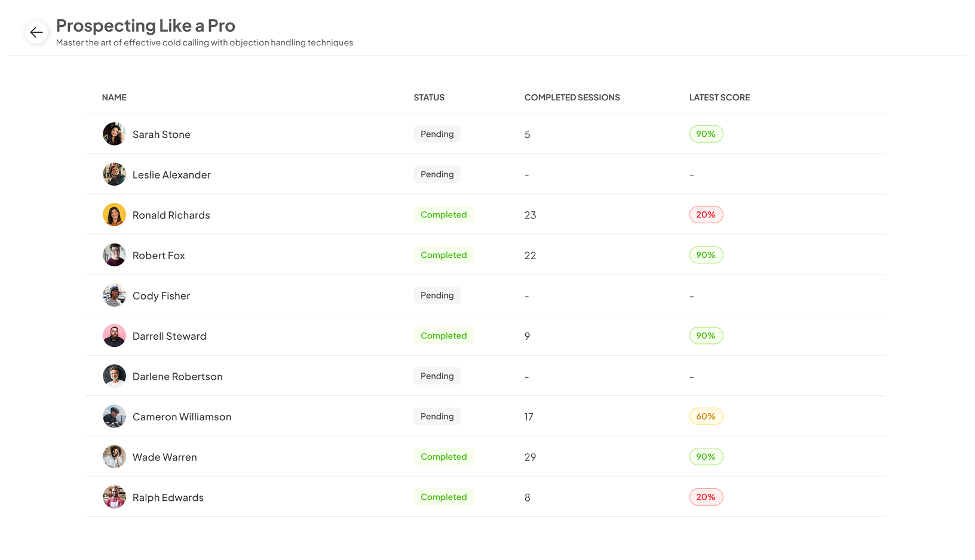Click Robert Fox's profile photo

114,255
